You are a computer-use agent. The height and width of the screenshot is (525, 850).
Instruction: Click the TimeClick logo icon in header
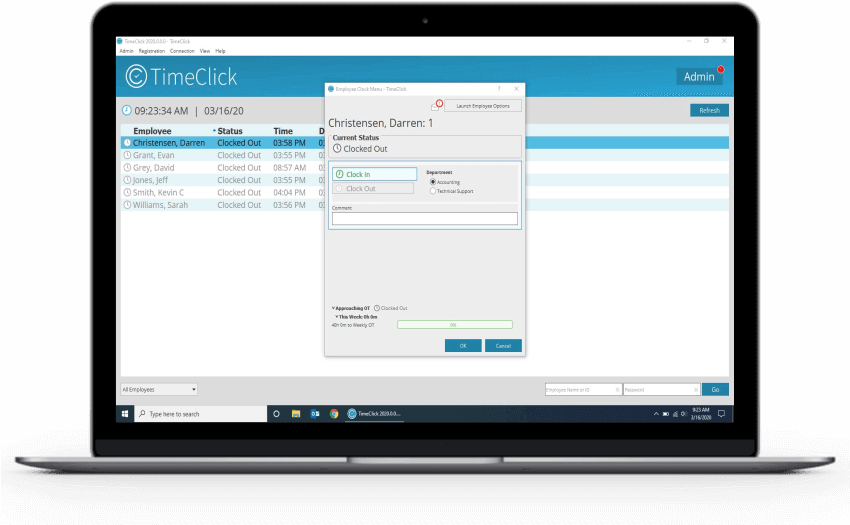[136, 76]
